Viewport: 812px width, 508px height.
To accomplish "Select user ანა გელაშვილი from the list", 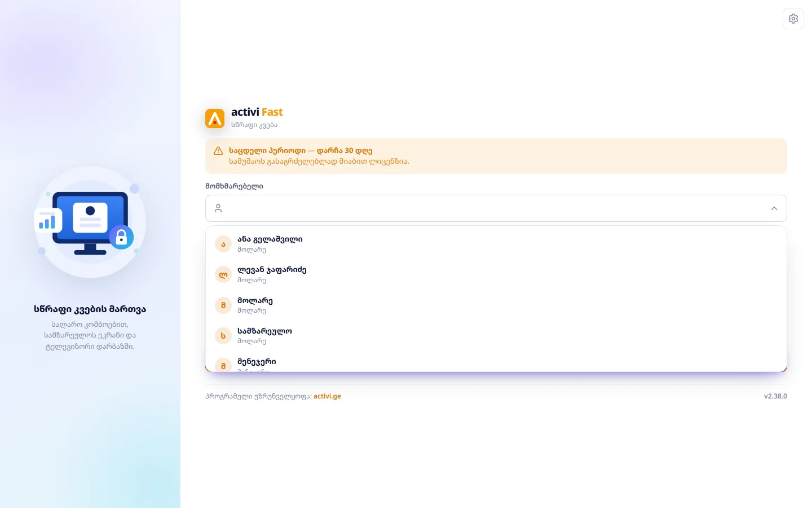I will (496, 244).
